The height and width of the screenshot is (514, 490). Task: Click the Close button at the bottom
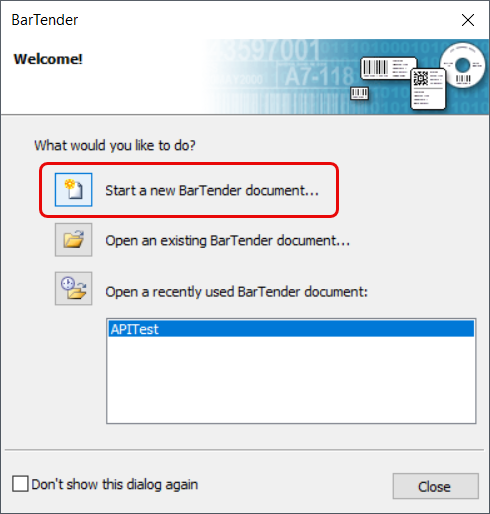[x=435, y=486]
